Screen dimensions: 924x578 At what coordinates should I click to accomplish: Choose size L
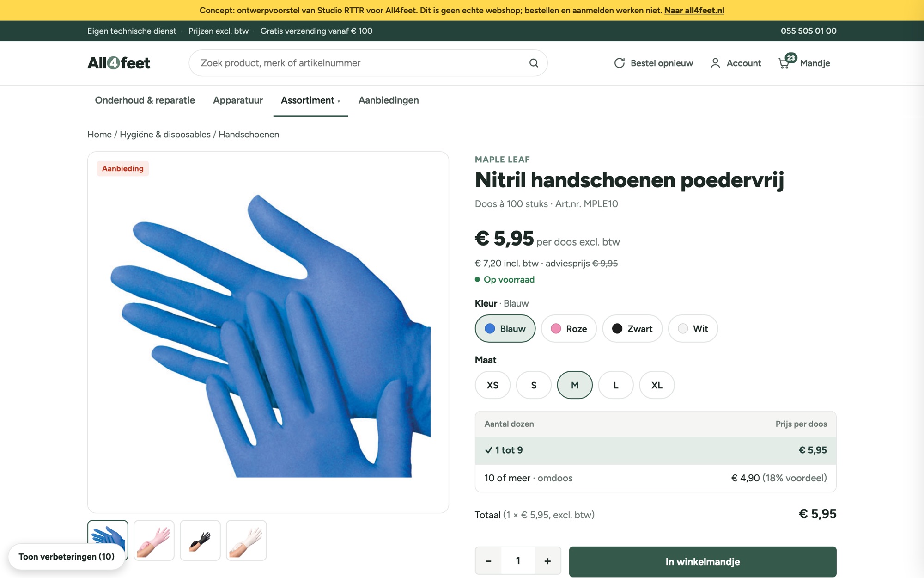coord(616,385)
